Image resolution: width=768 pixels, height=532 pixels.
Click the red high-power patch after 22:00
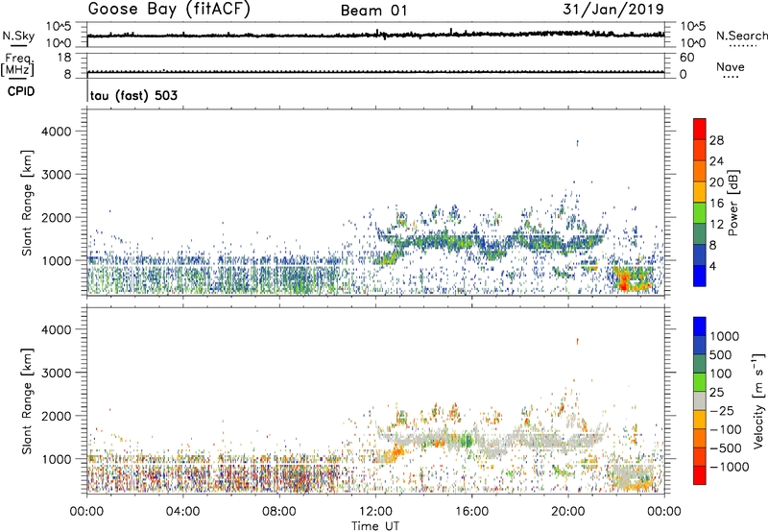pyautogui.click(x=623, y=281)
